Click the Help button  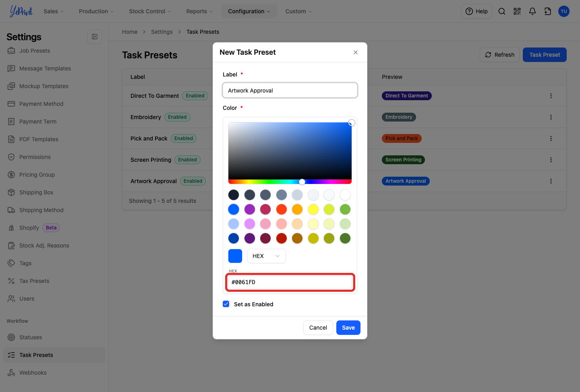pos(476,11)
